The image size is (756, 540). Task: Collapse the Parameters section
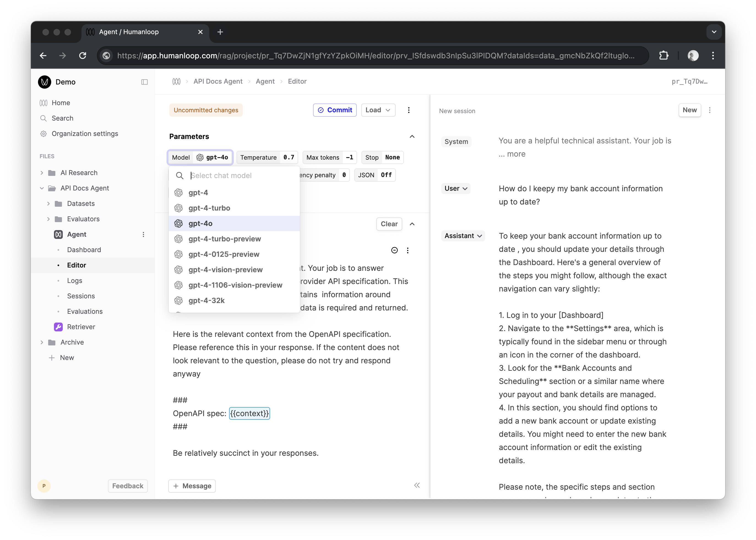pyautogui.click(x=412, y=137)
